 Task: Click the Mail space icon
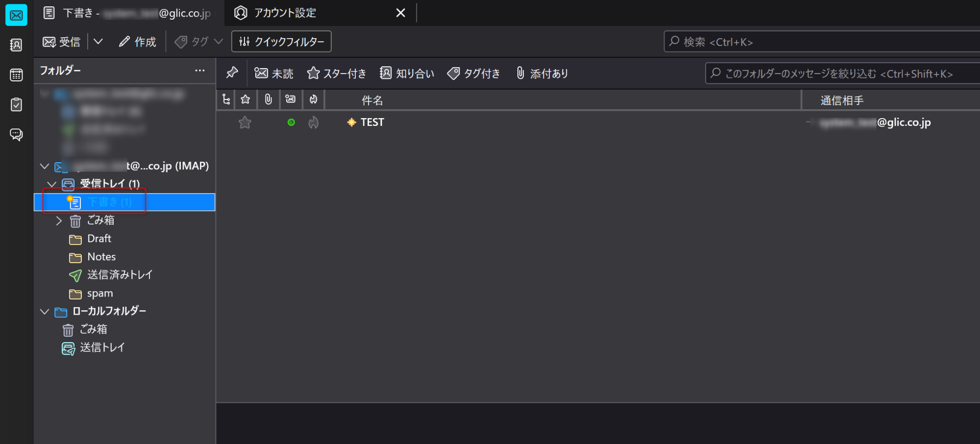[16, 16]
